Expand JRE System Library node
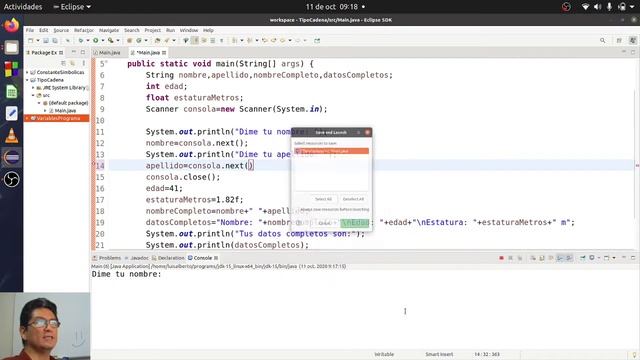The height and width of the screenshot is (360, 640). [33, 88]
